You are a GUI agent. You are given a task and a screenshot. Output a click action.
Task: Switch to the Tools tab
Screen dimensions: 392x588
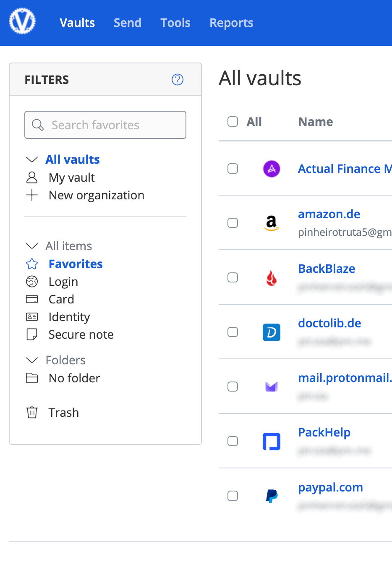(175, 23)
